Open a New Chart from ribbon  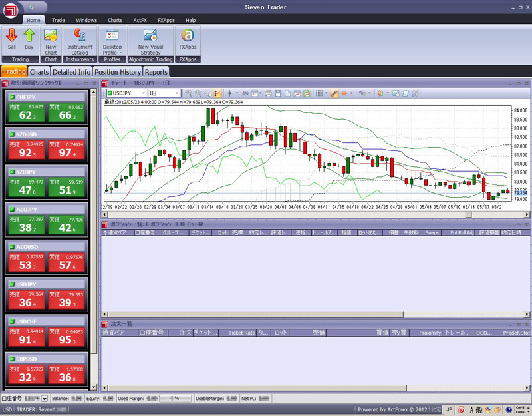[x=51, y=42]
